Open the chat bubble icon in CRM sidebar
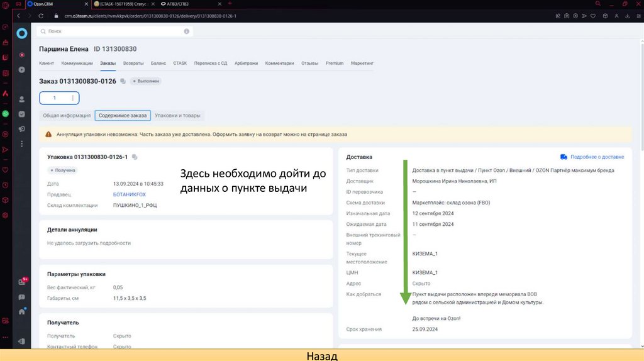Screen dimensions: 644x361 (22, 297)
